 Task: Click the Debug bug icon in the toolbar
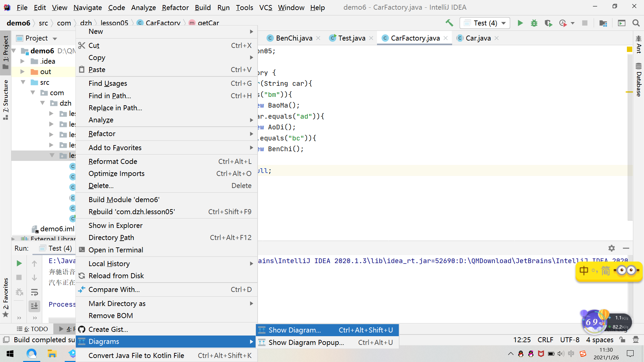tap(534, 23)
